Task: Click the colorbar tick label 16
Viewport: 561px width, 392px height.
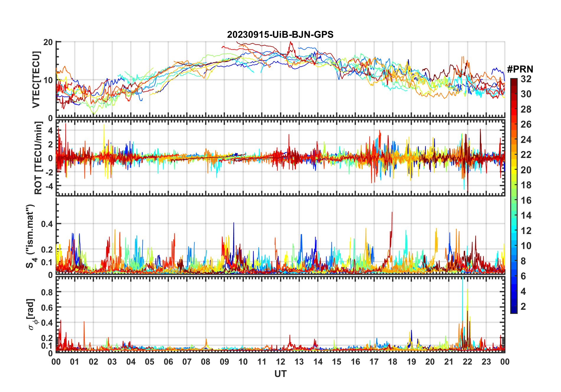Action: point(526,200)
